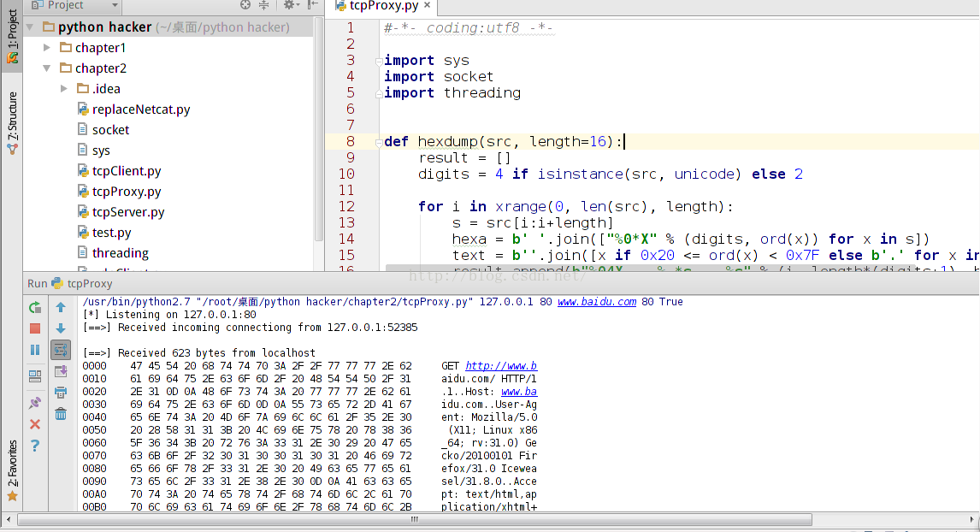This screenshot has width=980, height=532.
Task: Rerun tcpProxy with the green rerun icon
Action: click(35, 308)
